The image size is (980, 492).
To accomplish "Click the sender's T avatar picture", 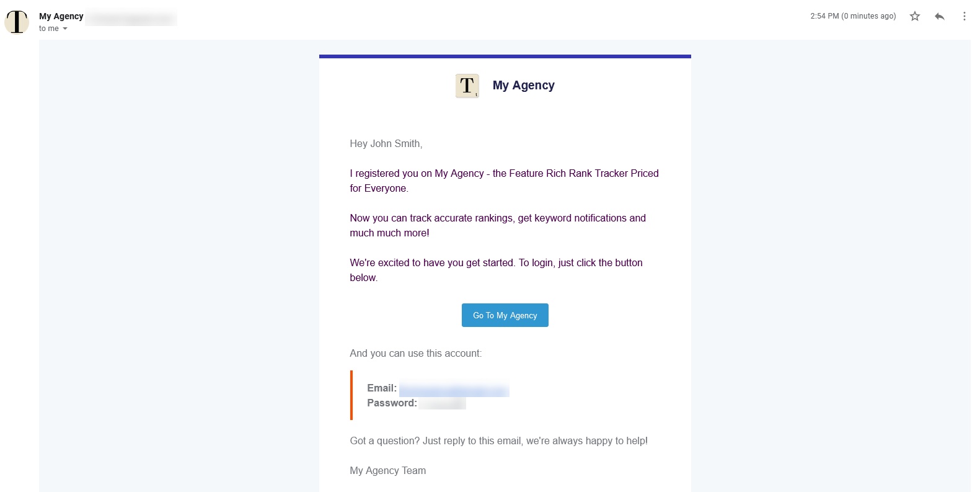I will click(17, 22).
